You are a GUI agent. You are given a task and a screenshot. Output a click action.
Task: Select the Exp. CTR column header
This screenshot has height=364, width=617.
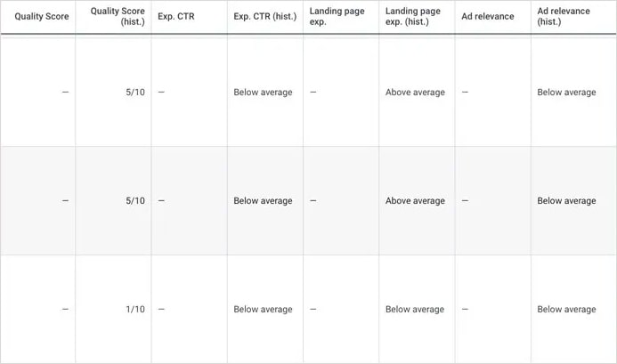[176, 16]
